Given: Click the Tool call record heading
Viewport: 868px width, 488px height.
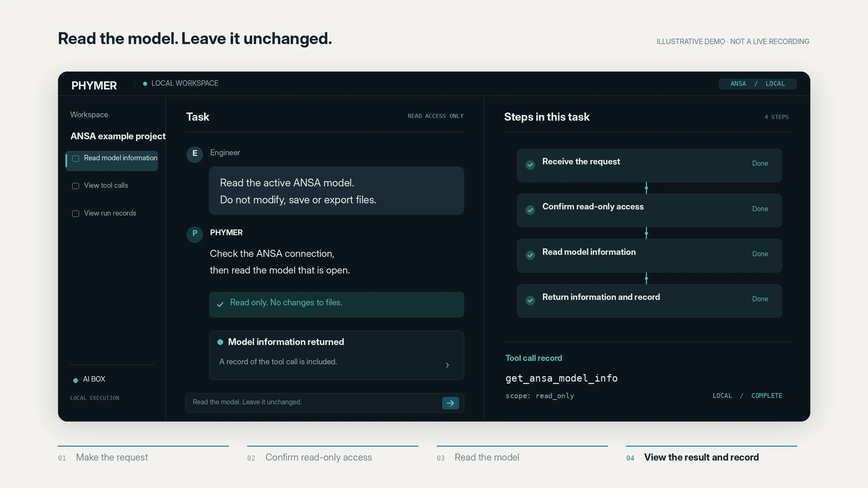Looking at the screenshot, I should point(533,358).
